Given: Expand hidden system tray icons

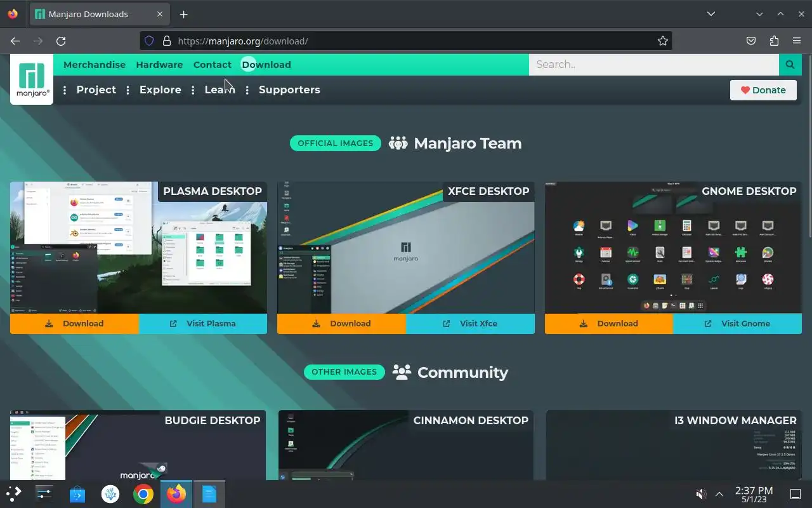Looking at the screenshot, I should [x=719, y=494].
